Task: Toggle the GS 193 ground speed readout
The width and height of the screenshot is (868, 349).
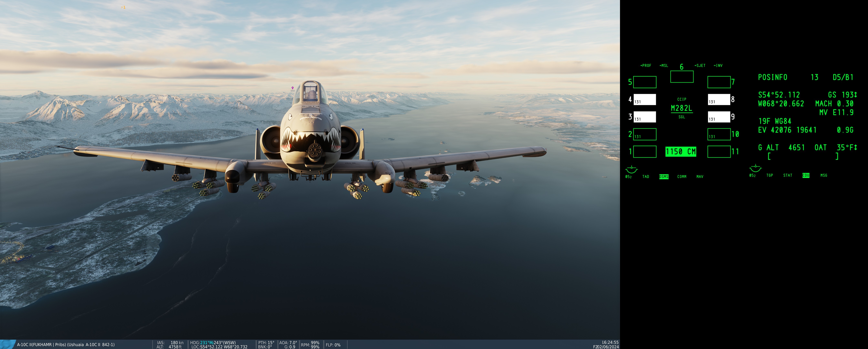Action: 842,95
